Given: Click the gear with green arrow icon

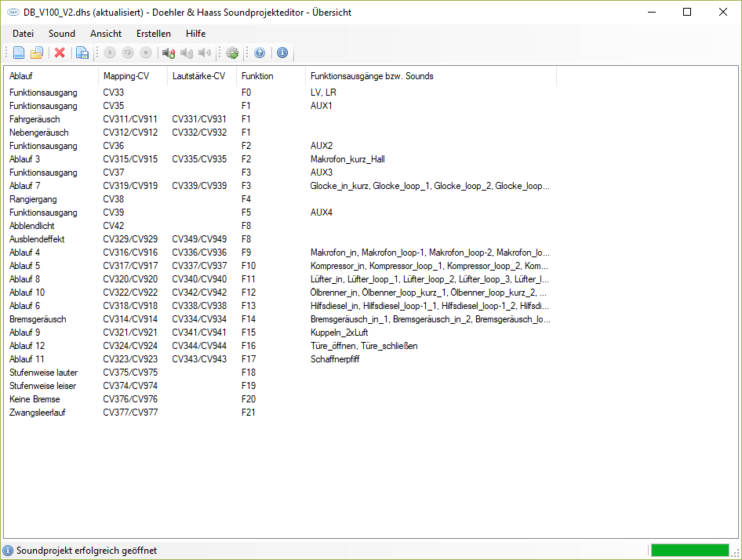Looking at the screenshot, I should pyautogui.click(x=232, y=53).
